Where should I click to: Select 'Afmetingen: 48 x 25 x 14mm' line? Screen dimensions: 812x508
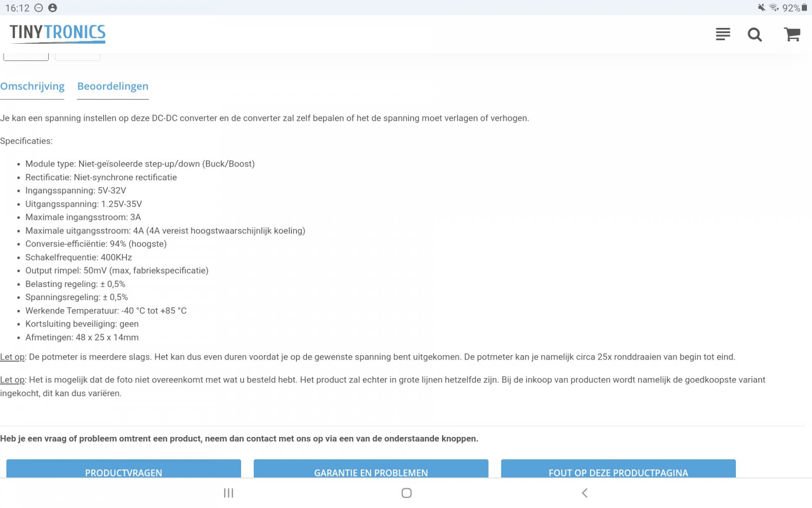click(x=82, y=337)
